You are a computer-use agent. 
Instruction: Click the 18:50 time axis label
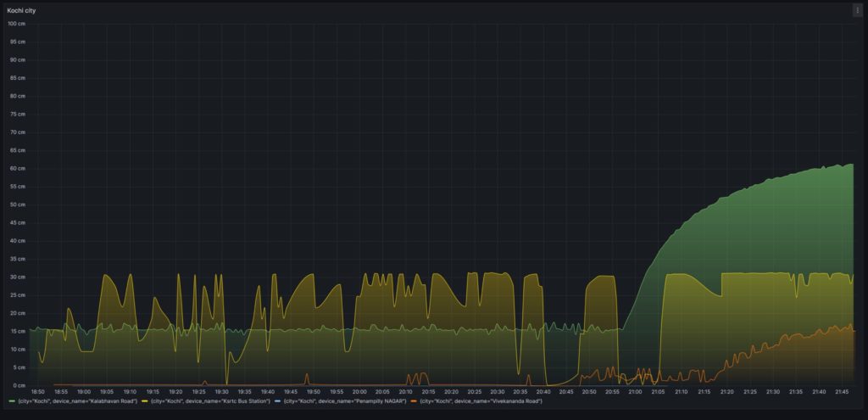[38, 392]
